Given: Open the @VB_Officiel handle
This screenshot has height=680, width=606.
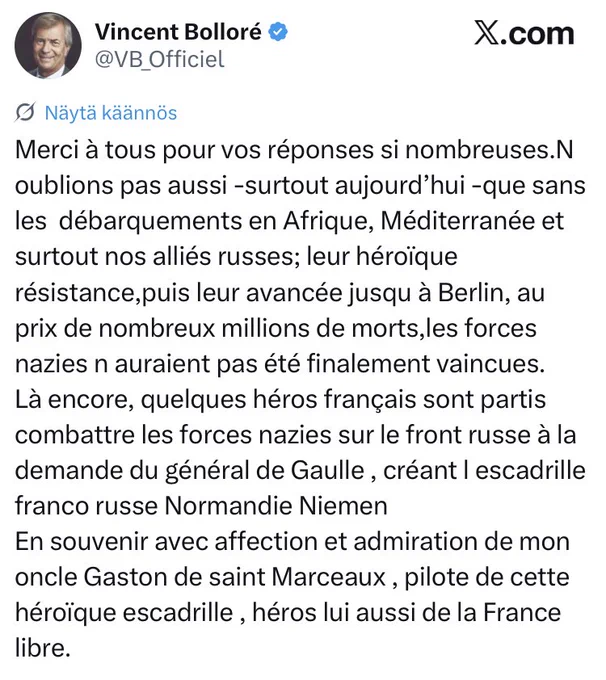Looking at the screenshot, I should tap(160, 59).
